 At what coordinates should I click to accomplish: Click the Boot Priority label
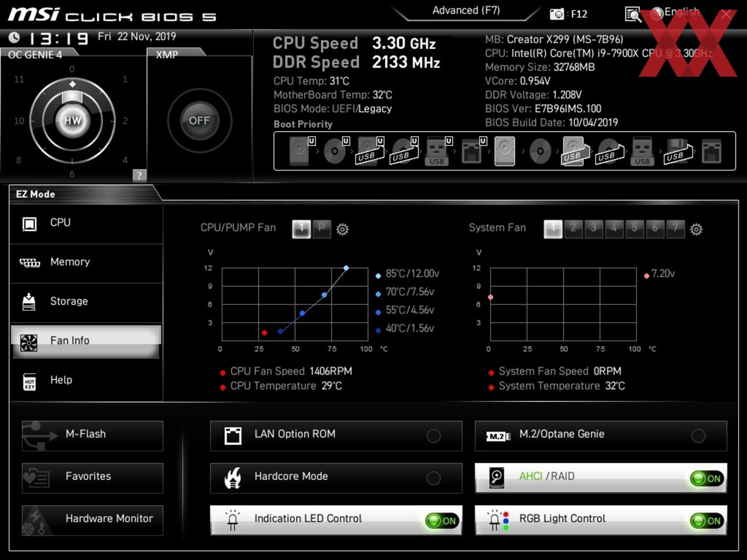click(303, 124)
